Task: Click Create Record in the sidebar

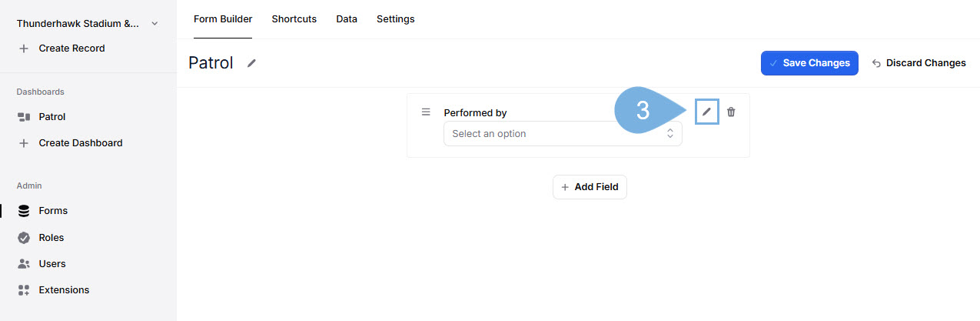Action: 71,48
